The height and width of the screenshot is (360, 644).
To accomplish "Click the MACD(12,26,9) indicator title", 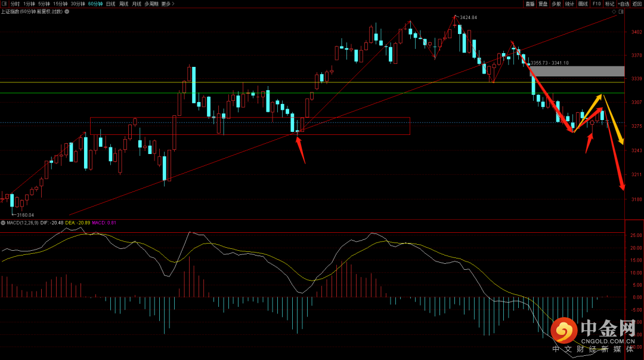I will (x=23, y=223).
